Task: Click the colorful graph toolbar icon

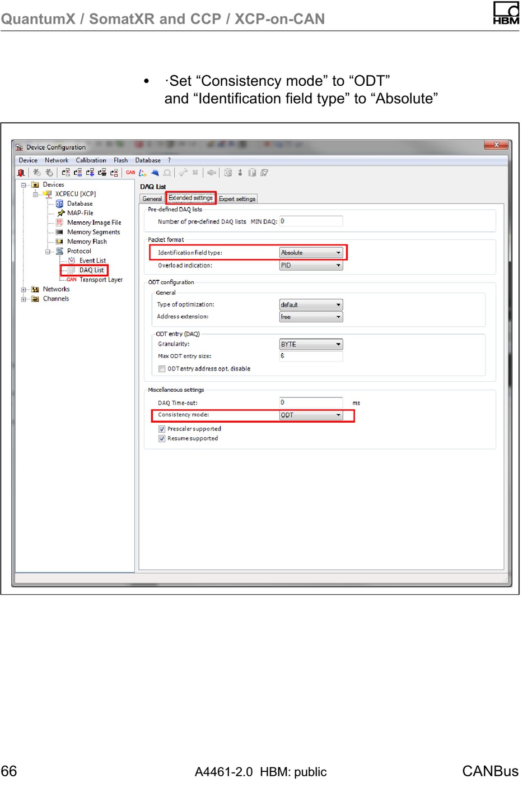Action: [x=142, y=173]
